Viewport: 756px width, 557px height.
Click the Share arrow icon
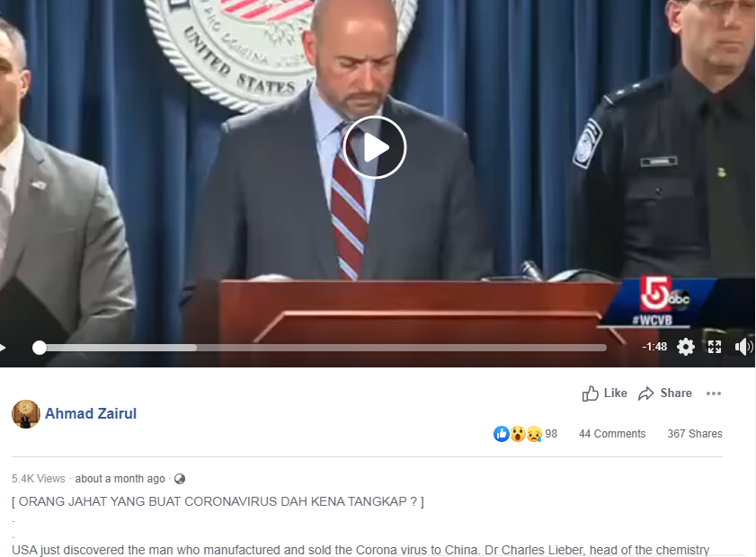[x=645, y=393]
